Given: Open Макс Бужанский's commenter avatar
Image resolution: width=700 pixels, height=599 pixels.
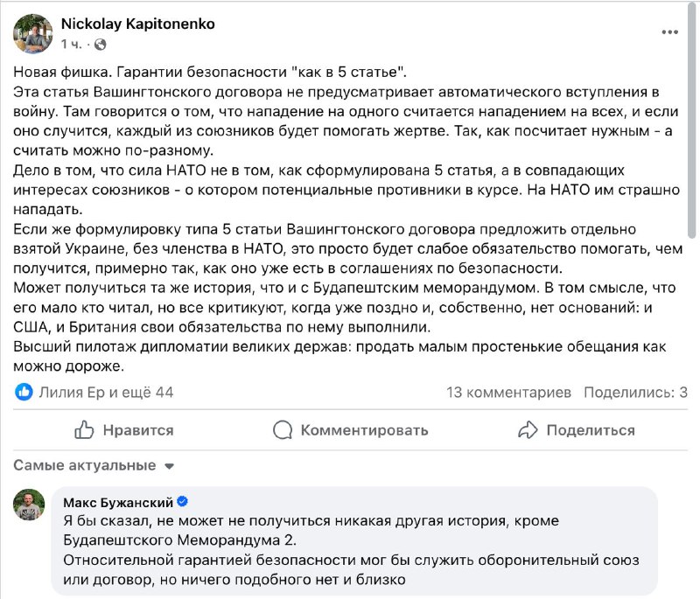Looking at the screenshot, I should pyautogui.click(x=29, y=505).
